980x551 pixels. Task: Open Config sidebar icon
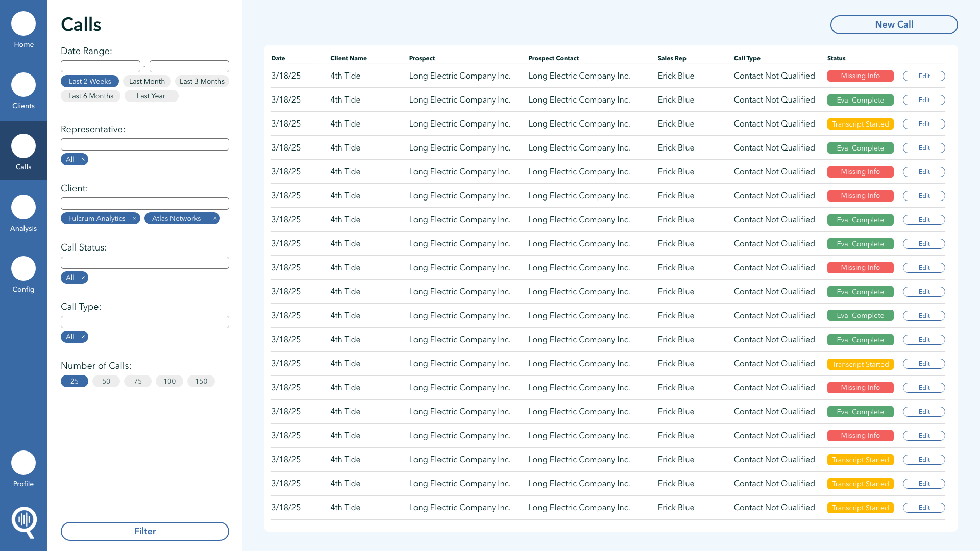[x=23, y=269]
